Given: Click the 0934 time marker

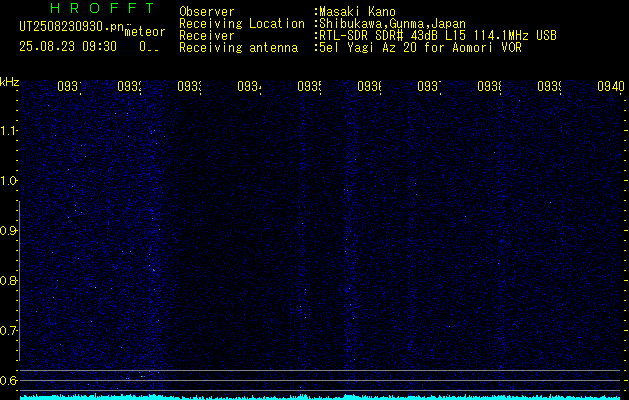Looking at the screenshot, I should [249, 86].
